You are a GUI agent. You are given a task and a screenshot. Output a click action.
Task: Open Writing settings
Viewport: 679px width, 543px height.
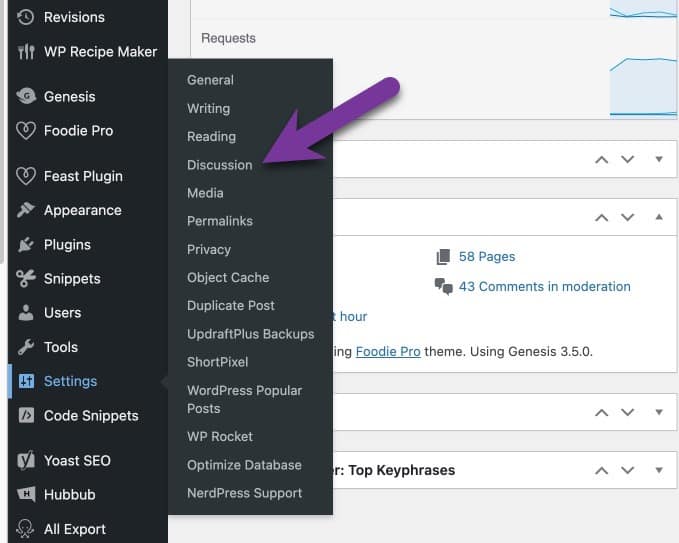pyautogui.click(x=208, y=108)
